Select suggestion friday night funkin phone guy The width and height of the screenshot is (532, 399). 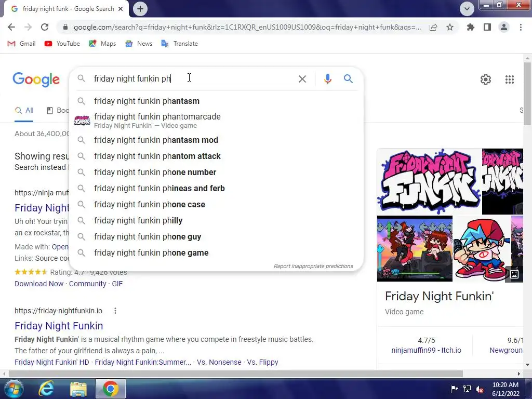tap(216, 236)
